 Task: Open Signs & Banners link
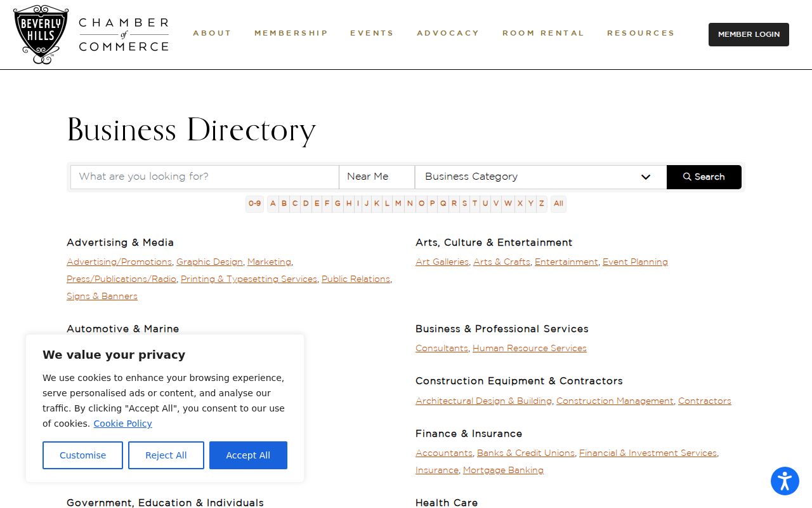[102, 296]
